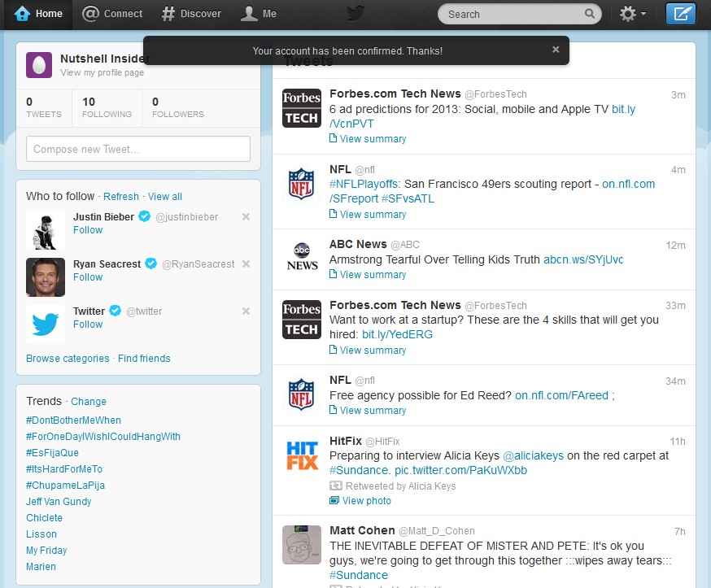Open #Sundance hashtag in Matt Cohen tweet
Image resolution: width=711 pixels, height=588 pixels.
point(359,575)
